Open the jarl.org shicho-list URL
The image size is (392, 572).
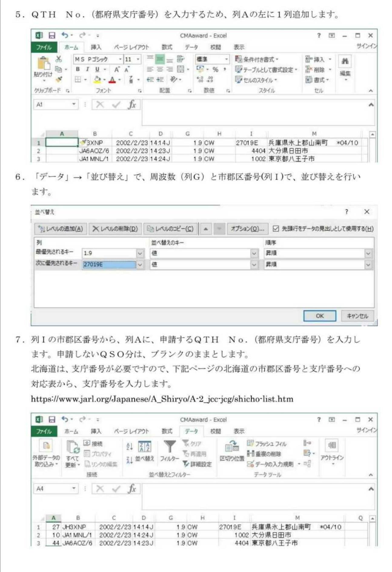162,399
